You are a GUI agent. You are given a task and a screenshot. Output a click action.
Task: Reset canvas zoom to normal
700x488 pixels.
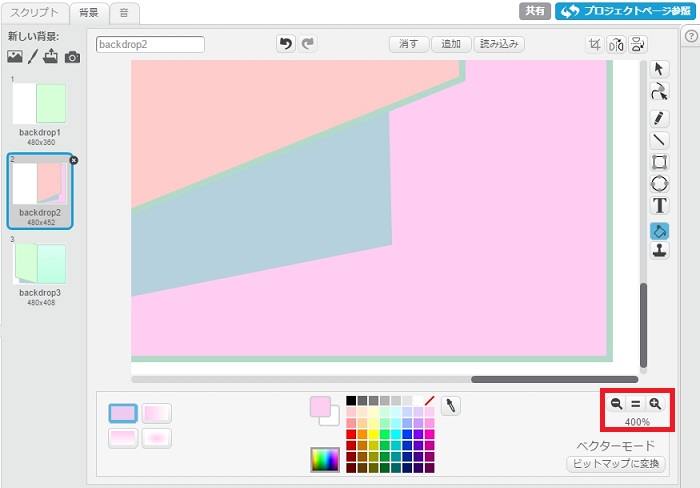[636, 404]
